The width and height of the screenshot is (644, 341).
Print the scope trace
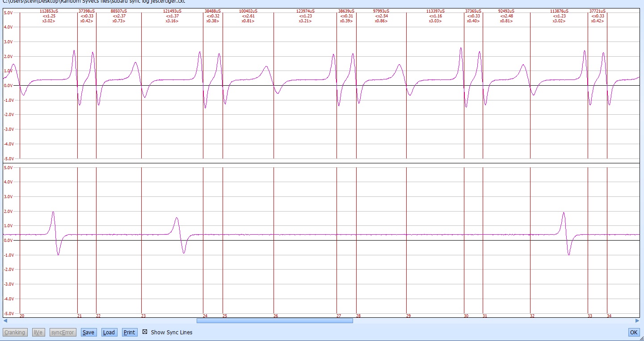(130, 332)
